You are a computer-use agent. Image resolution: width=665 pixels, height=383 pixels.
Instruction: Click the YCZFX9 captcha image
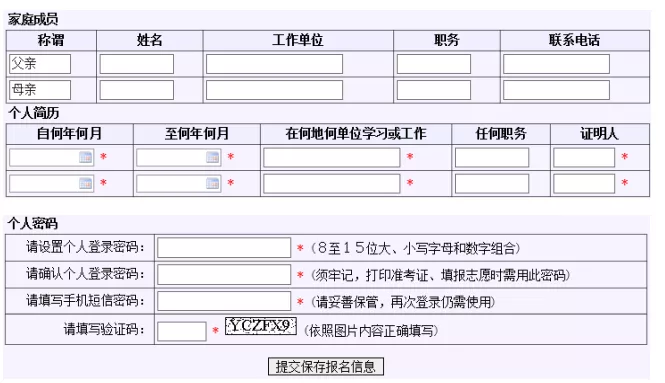pos(260,326)
